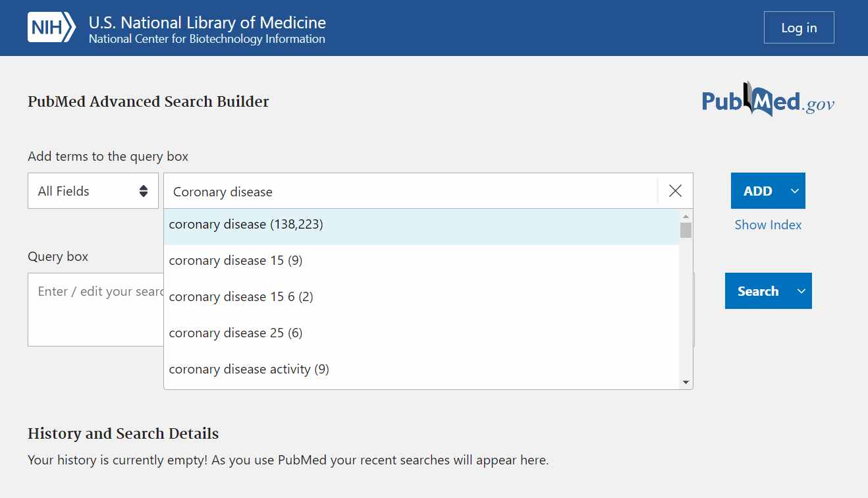
Task: Choose suggestion "coronary disease 15 (9)"
Action: (236, 261)
